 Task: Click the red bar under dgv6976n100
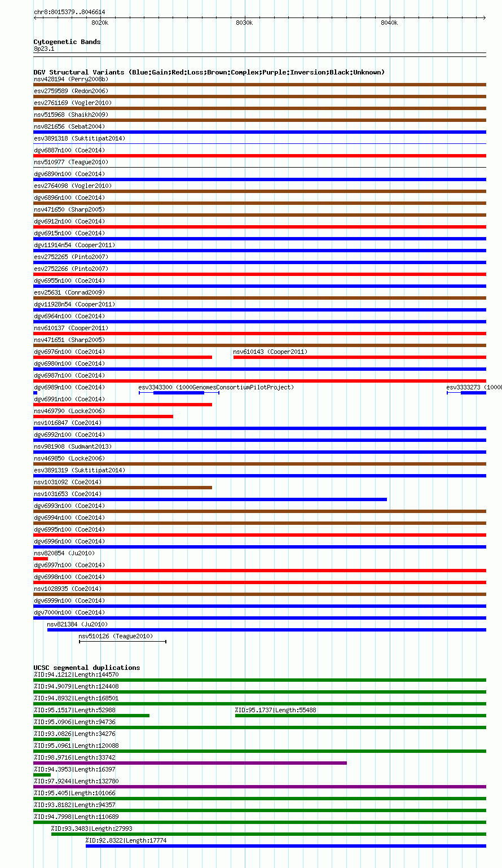123,357
